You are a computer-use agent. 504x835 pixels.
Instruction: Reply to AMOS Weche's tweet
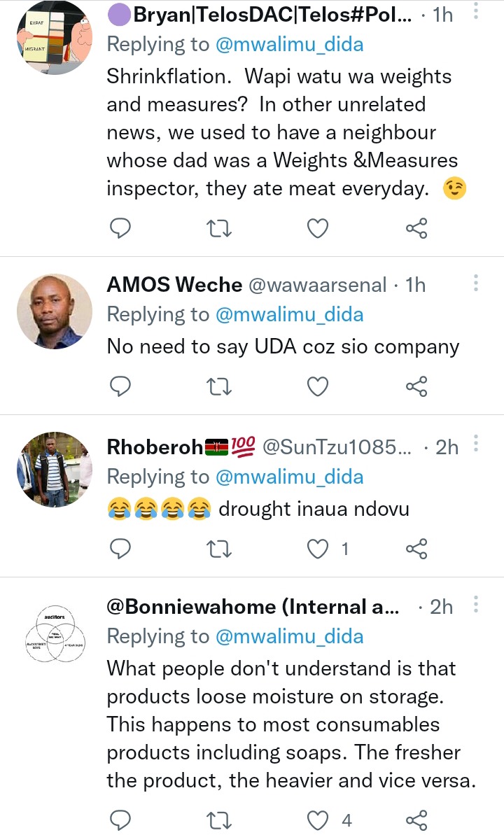coord(121,386)
